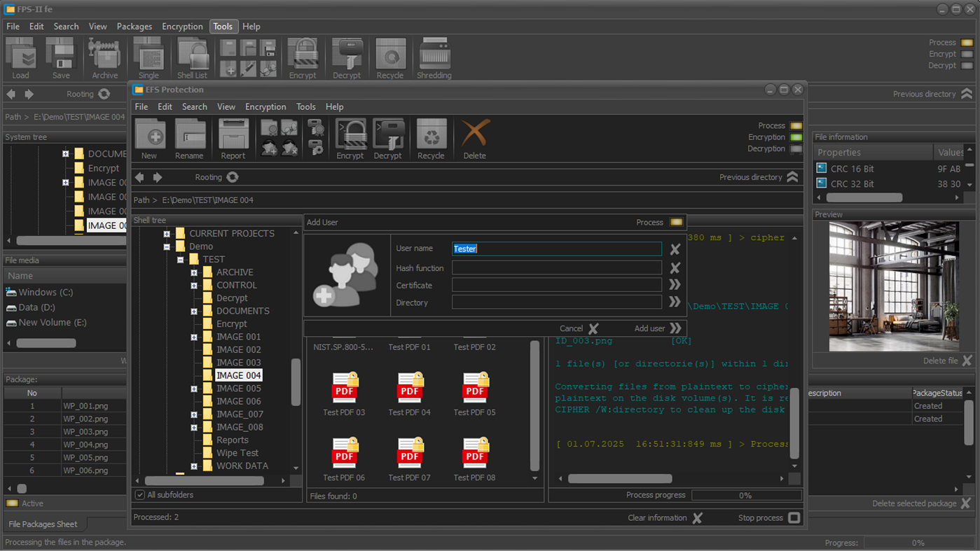This screenshot has height=551, width=980.
Task: Click the Decrypt icon in EFS Protection toolbar
Action: click(388, 134)
